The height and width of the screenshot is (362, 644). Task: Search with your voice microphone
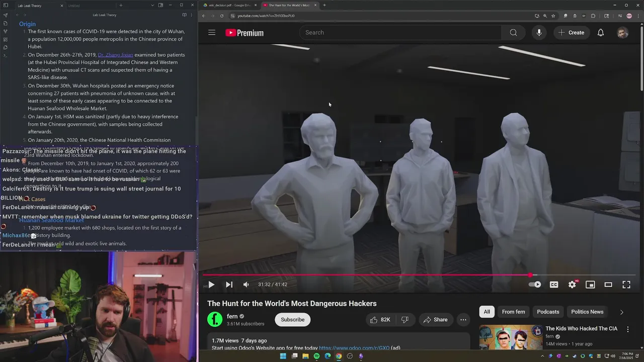(539, 33)
